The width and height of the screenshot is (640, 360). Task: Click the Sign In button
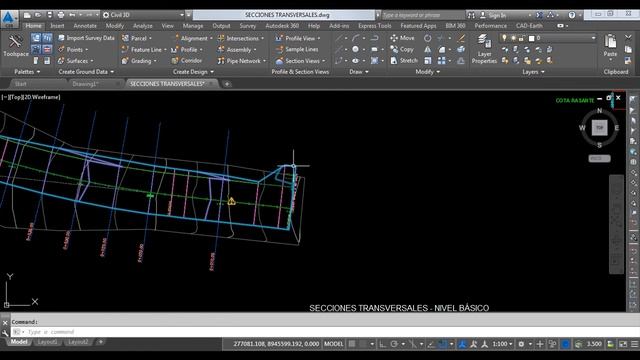coord(493,15)
